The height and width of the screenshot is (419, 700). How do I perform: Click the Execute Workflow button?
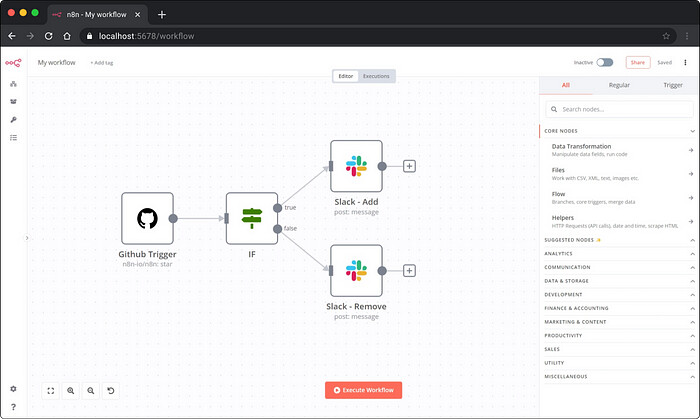pyautogui.click(x=363, y=390)
